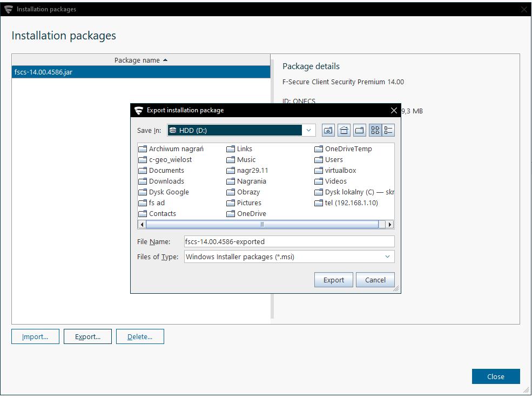Select the Documents folder
This screenshot has height=398, width=532.
click(x=161, y=170)
